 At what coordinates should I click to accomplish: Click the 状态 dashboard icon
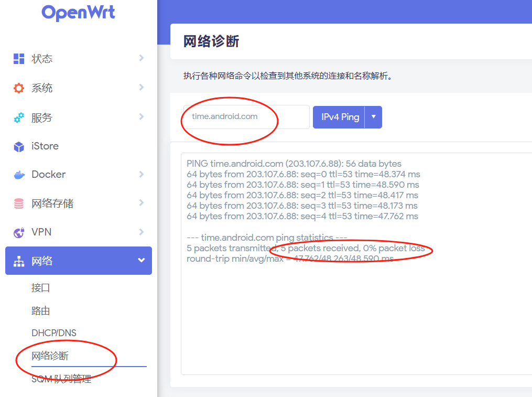click(19, 58)
